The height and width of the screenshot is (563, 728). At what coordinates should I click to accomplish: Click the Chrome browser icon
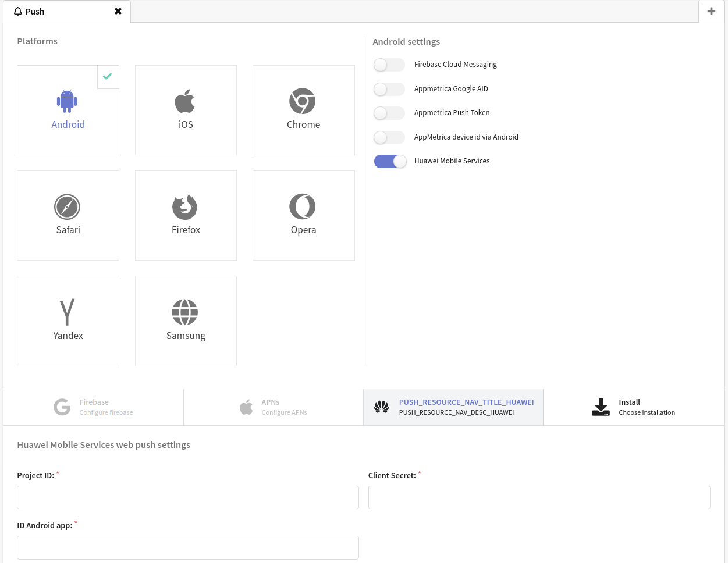click(303, 101)
